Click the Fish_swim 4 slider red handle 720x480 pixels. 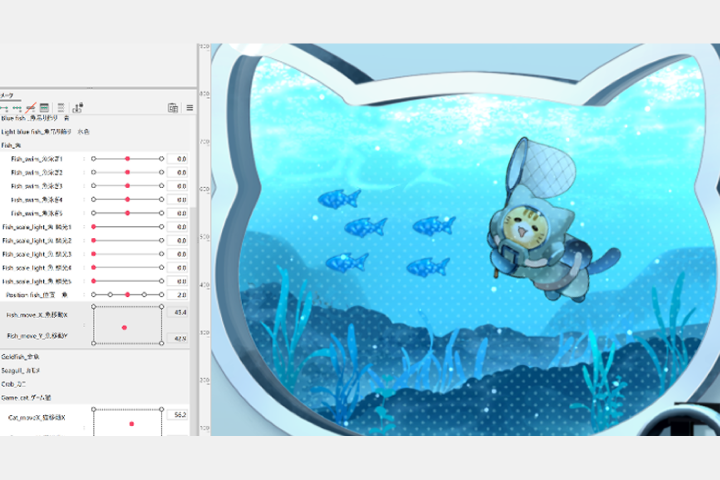pos(127,199)
